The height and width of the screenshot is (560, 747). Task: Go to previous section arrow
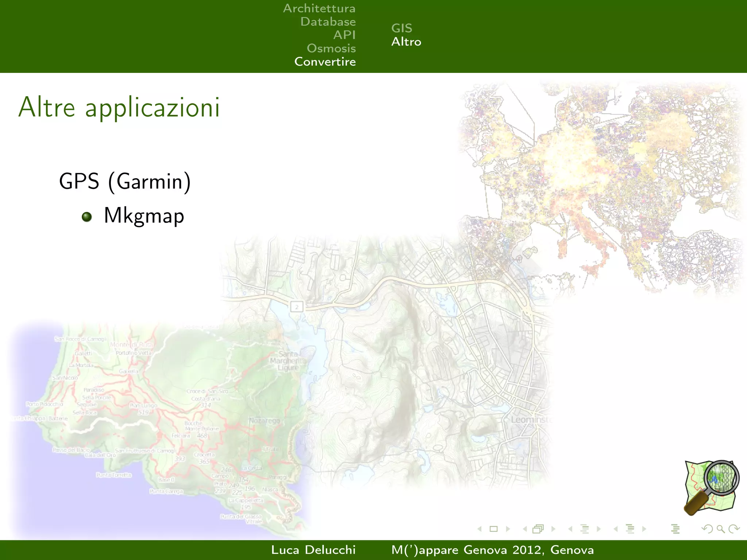click(x=616, y=529)
